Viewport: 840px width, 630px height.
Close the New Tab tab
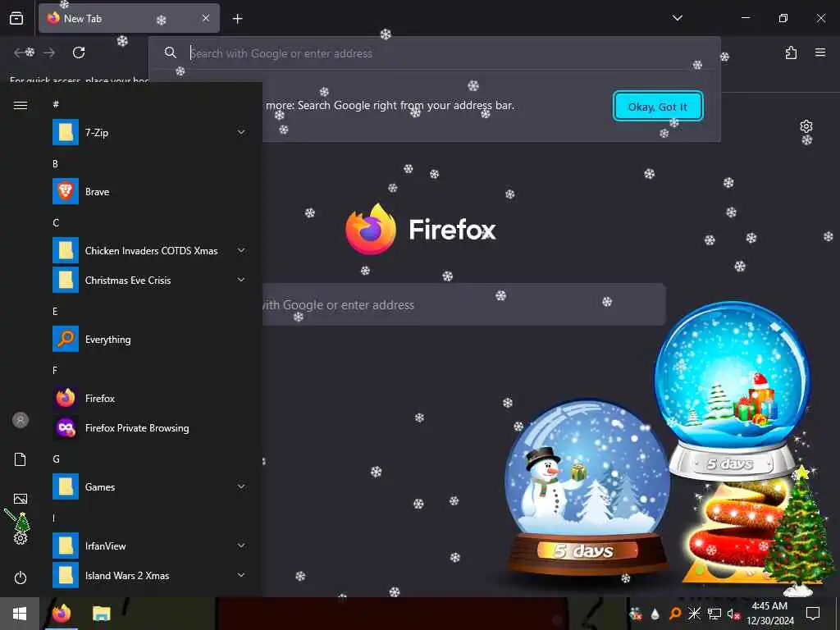point(206,18)
